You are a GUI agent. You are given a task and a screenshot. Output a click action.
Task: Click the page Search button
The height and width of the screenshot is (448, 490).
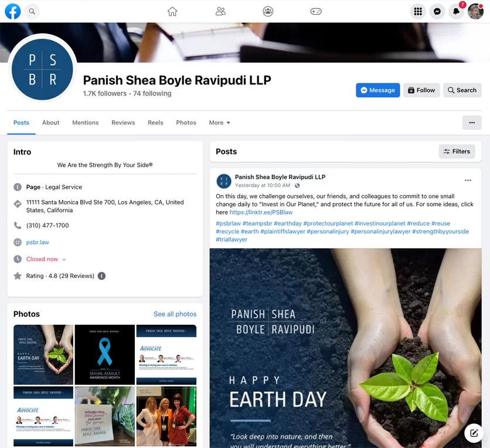pos(462,90)
